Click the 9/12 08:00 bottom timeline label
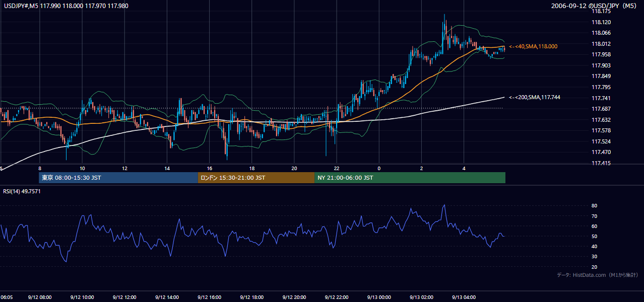The width and height of the screenshot is (644, 302). pyautogui.click(x=39, y=297)
